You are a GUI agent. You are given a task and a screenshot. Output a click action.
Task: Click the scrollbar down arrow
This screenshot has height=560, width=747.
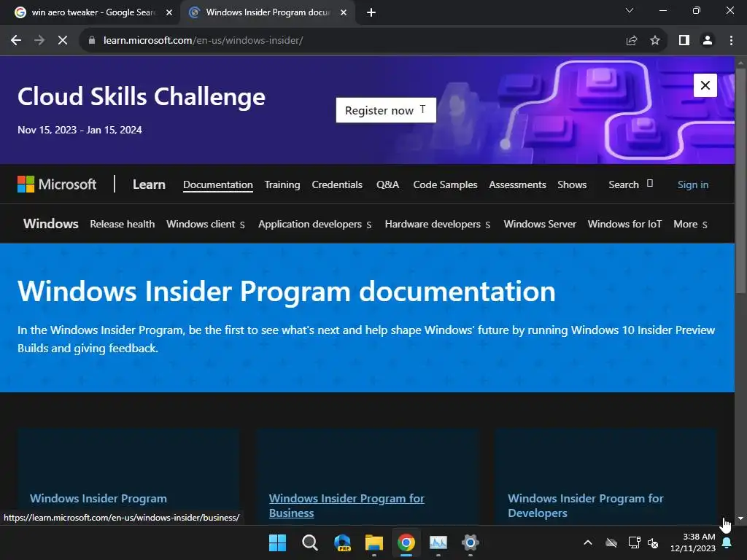click(740, 518)
